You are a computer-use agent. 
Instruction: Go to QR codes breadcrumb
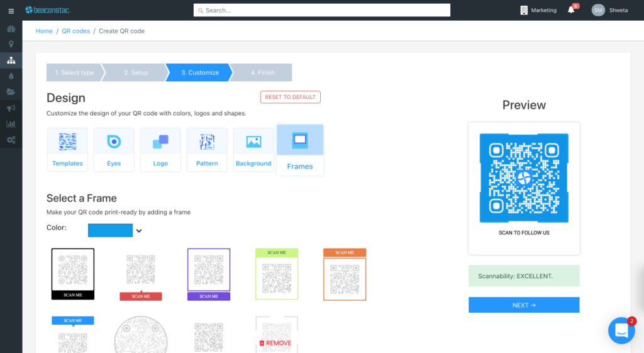coord(75,31)
